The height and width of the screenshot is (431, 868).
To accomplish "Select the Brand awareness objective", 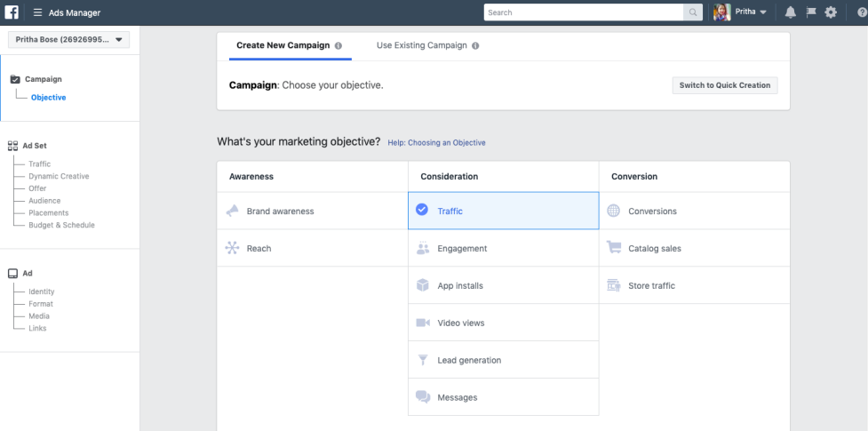I will point(312,212).
